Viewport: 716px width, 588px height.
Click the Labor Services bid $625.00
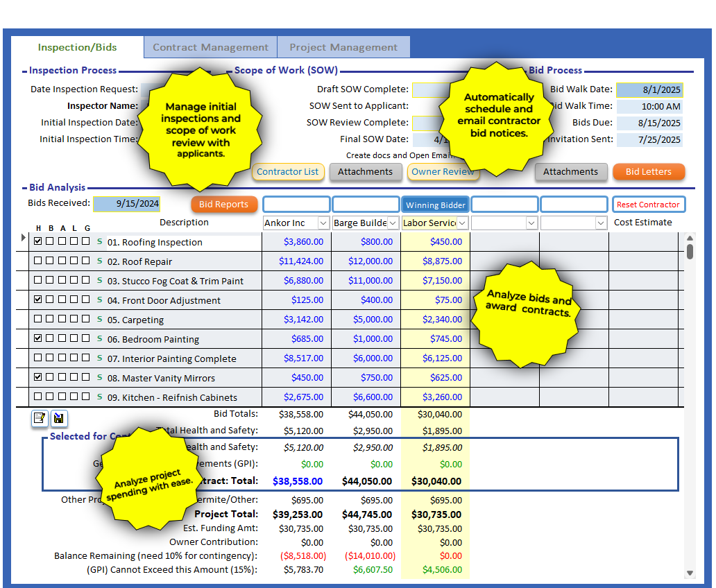coord(446,377)
